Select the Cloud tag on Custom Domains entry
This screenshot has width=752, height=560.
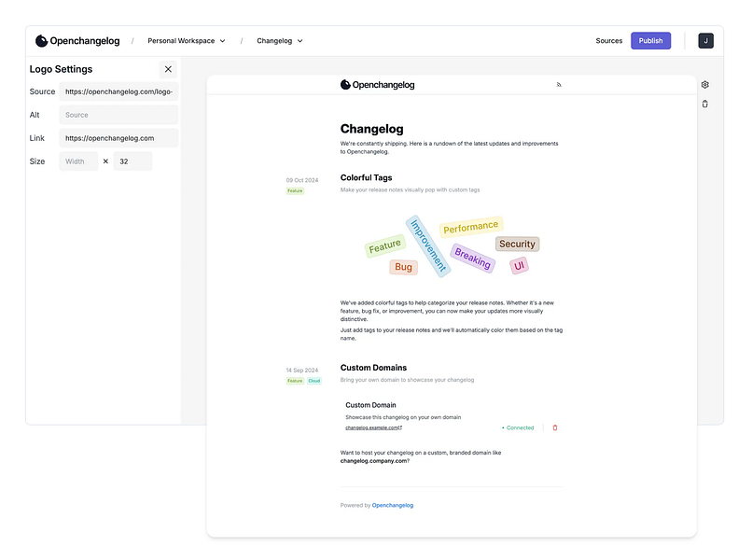coord(313,380)
